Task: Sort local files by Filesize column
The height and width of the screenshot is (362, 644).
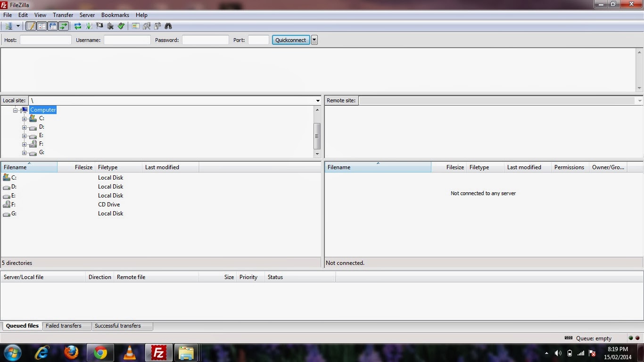Action: pyautogui.click(x=76, y=167)
